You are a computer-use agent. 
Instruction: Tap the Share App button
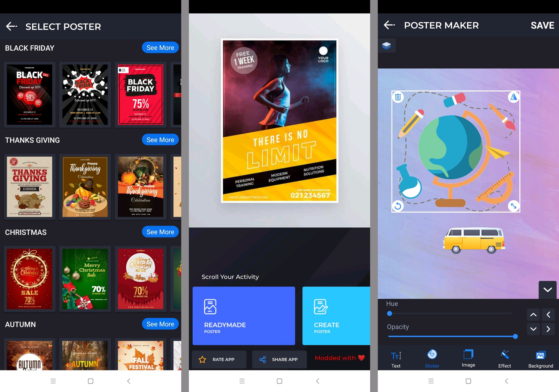(279, 359)
